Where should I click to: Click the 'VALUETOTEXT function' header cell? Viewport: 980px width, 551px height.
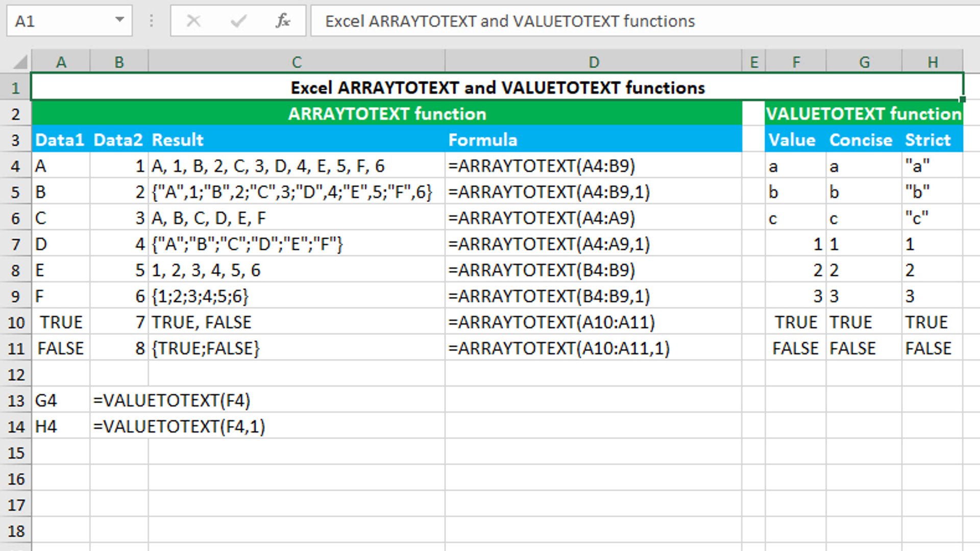[864, 113]
